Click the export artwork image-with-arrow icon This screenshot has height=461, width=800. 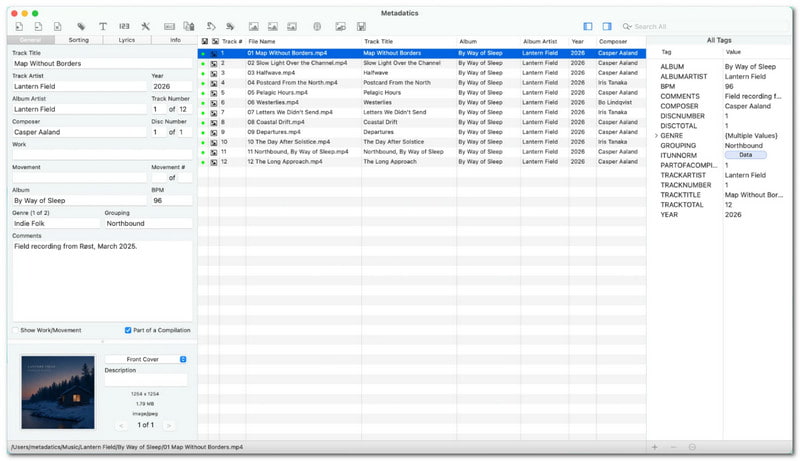pyautogui.click(x=340, y=27)
